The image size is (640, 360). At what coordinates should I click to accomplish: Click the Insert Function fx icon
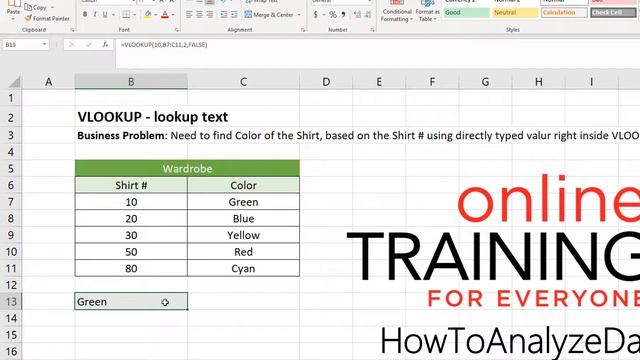click(105, 44)
